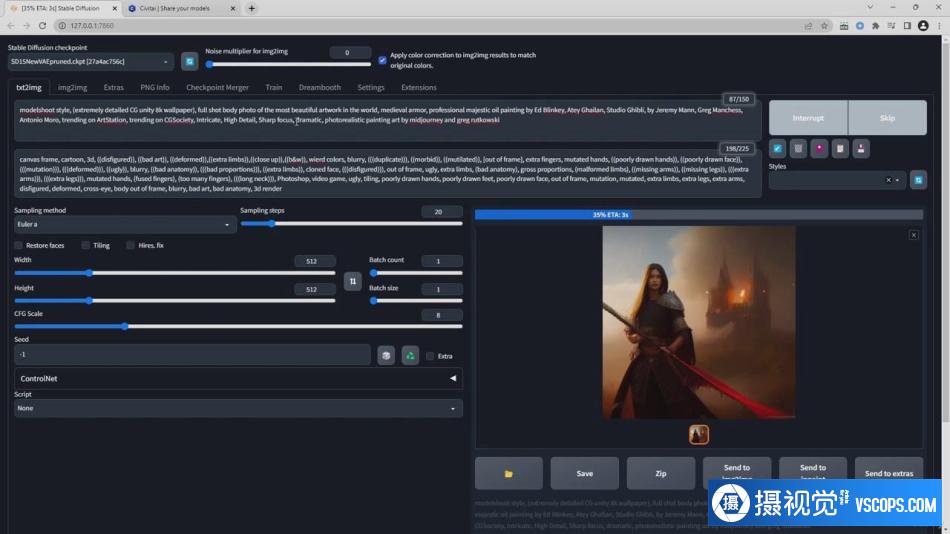950x534 pixels.
Task: Open the Extras tab
Action: click(x=113, y=87)
